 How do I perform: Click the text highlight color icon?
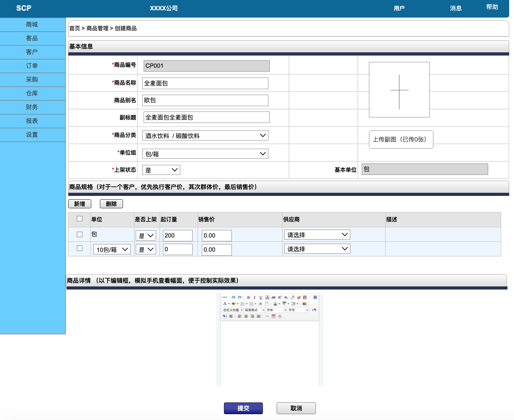click(234, 304)
